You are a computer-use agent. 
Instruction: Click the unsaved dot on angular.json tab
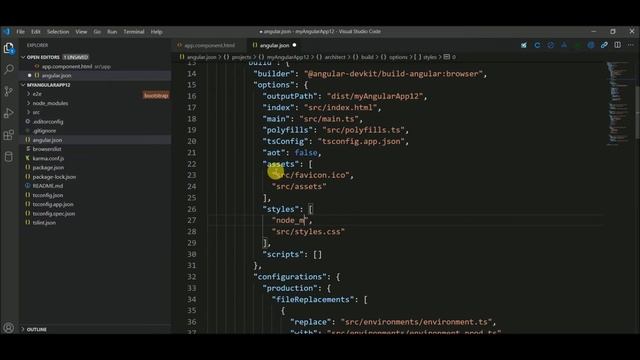click(x=294, y=45)
